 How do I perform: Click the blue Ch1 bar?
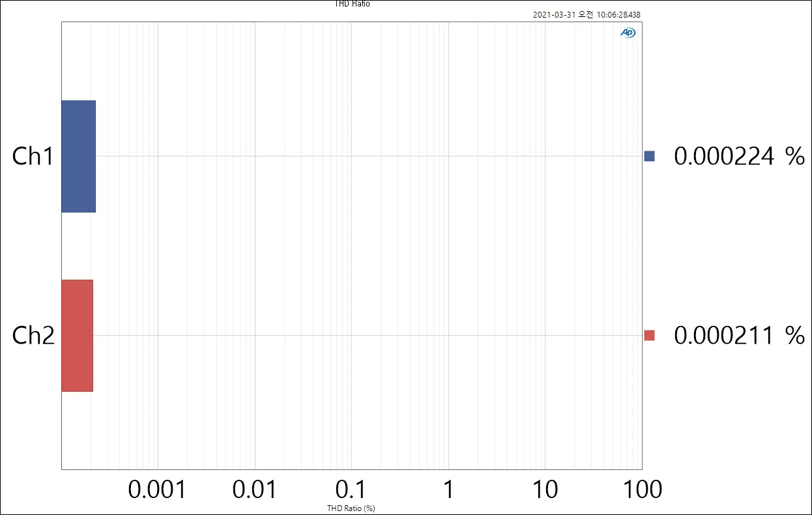(x=78, y=156)
